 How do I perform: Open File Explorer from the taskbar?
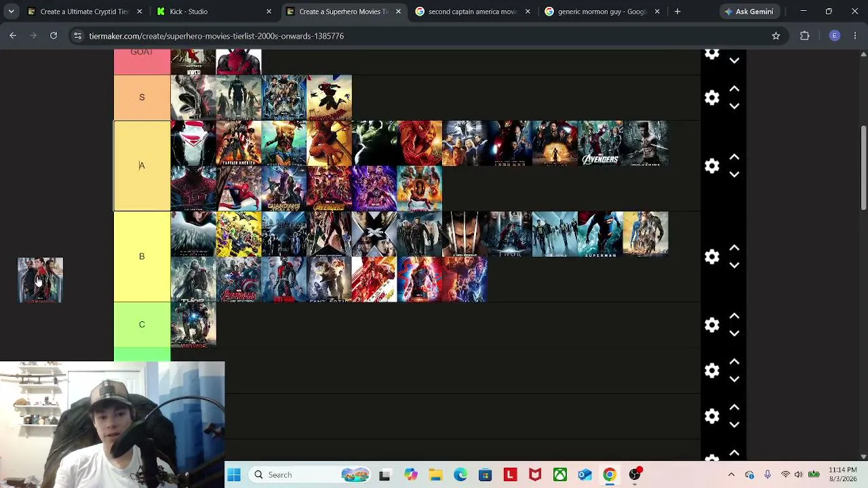click(x=435, y=475)
